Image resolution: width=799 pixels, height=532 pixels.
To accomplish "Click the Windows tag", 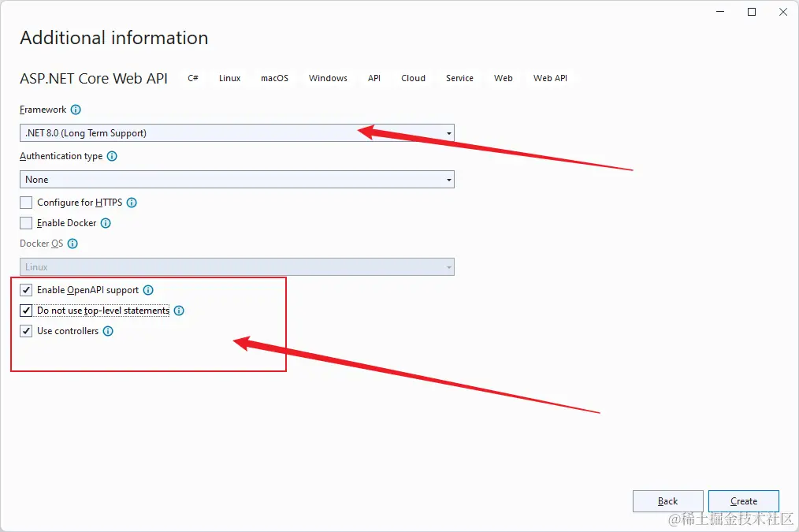I will click(x=328, y=78).
